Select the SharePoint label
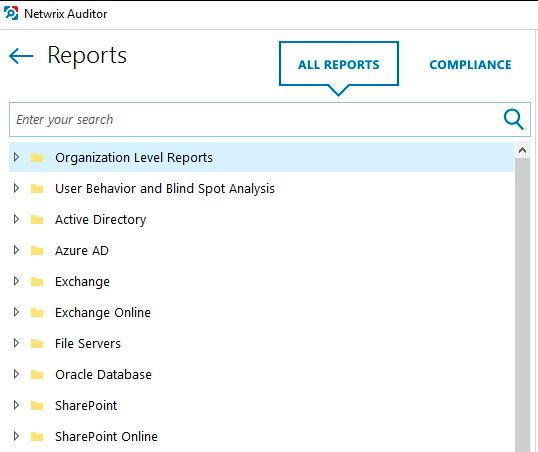The height and width of the screenshot is (452, 538). [86, 406]
